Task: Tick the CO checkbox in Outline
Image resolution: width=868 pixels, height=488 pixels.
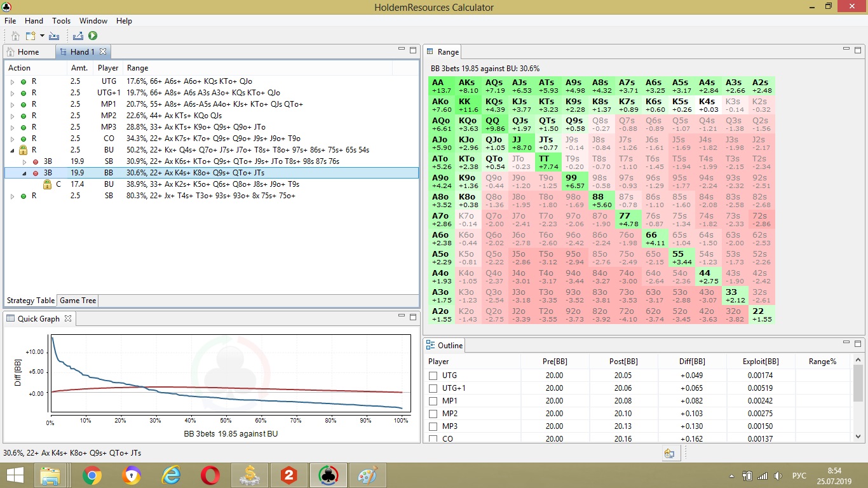Action: point(433,438)
